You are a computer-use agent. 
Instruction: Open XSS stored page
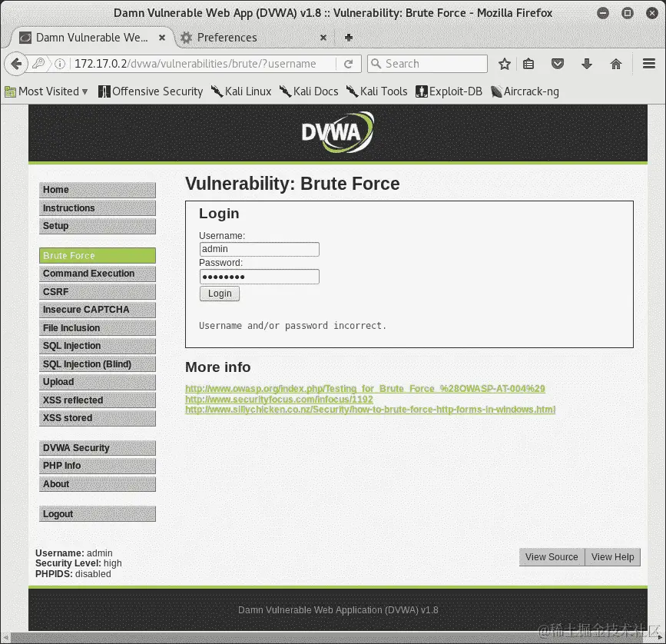point(98,418)
